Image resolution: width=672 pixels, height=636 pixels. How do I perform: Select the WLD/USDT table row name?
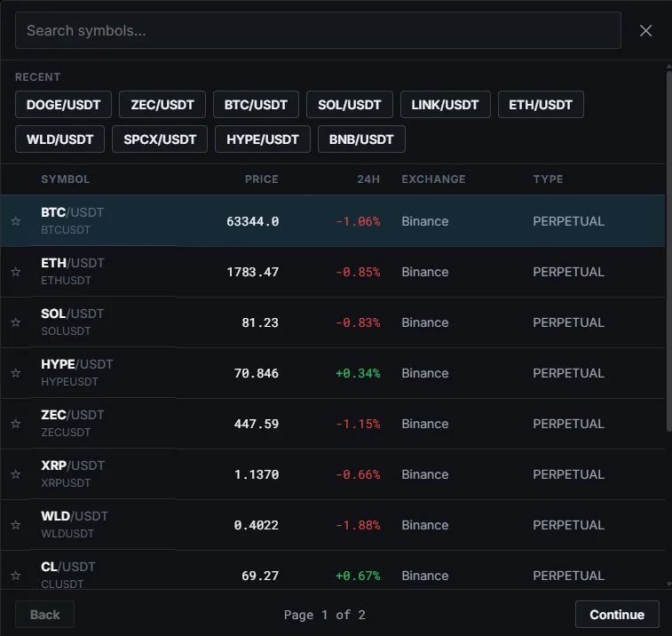pos(75,516)
